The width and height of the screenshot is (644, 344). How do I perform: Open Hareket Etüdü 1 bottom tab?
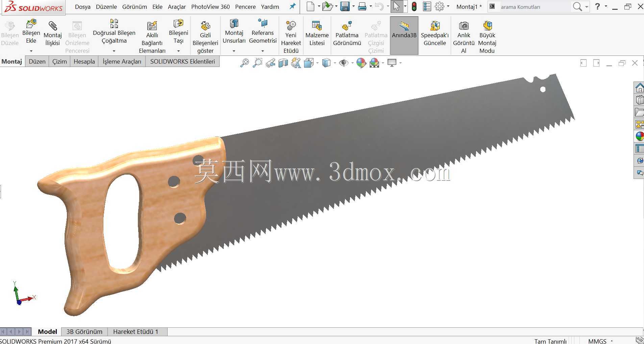click(x=136, y=332)
